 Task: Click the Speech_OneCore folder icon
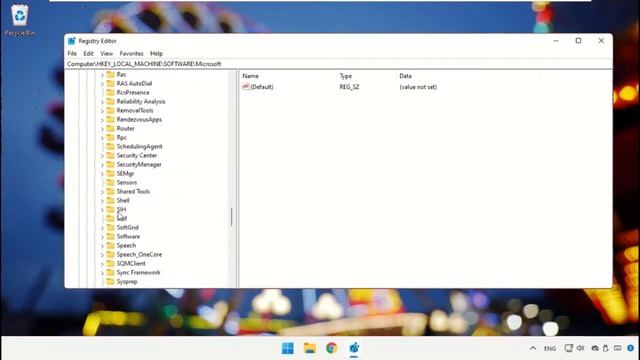coord(110,254)
